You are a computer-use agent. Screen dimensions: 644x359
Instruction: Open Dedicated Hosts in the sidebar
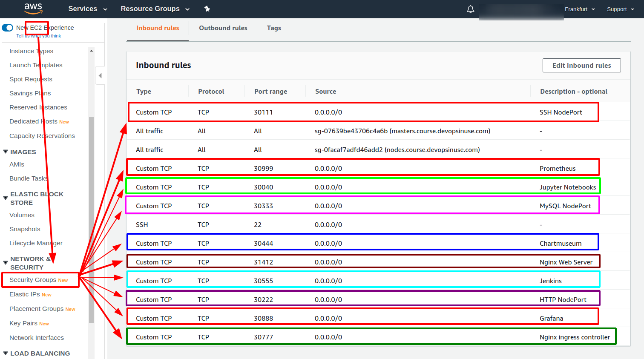click(33, 121)
